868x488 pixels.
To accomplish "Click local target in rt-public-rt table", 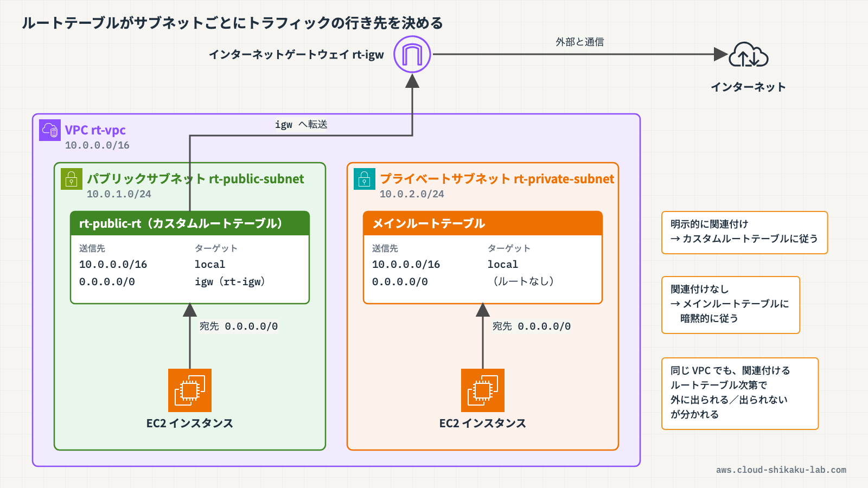I will (x=210, y=265).
